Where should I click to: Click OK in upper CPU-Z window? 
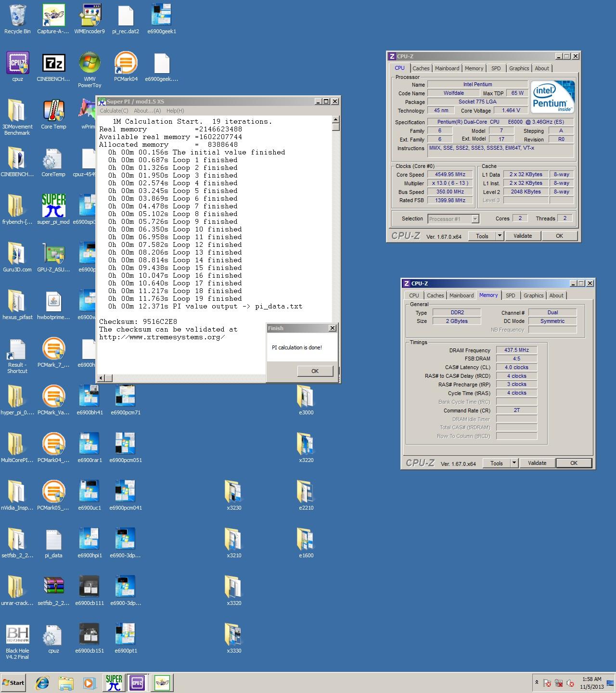point(559,236)
